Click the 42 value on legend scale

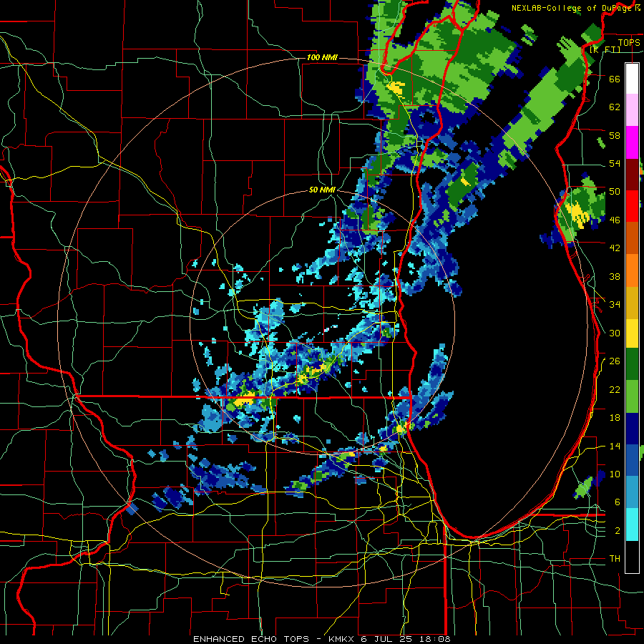(x=615, y=248)
